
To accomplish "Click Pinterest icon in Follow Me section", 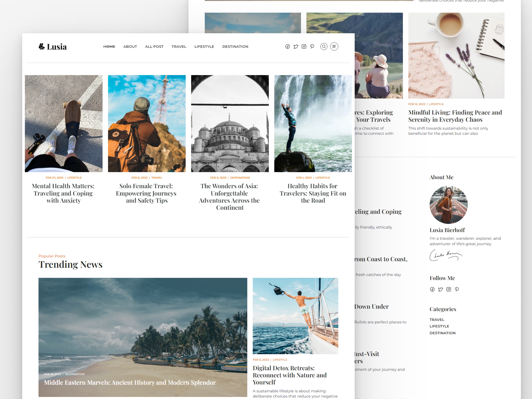I will pyautogui.click(x=457, y=289).
